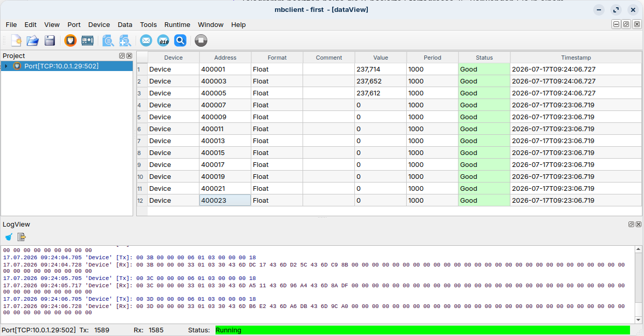Select the address cell 400023
The height and width of the screenshot is (336, 644).
pyautogui.click(x=225, y=200)
